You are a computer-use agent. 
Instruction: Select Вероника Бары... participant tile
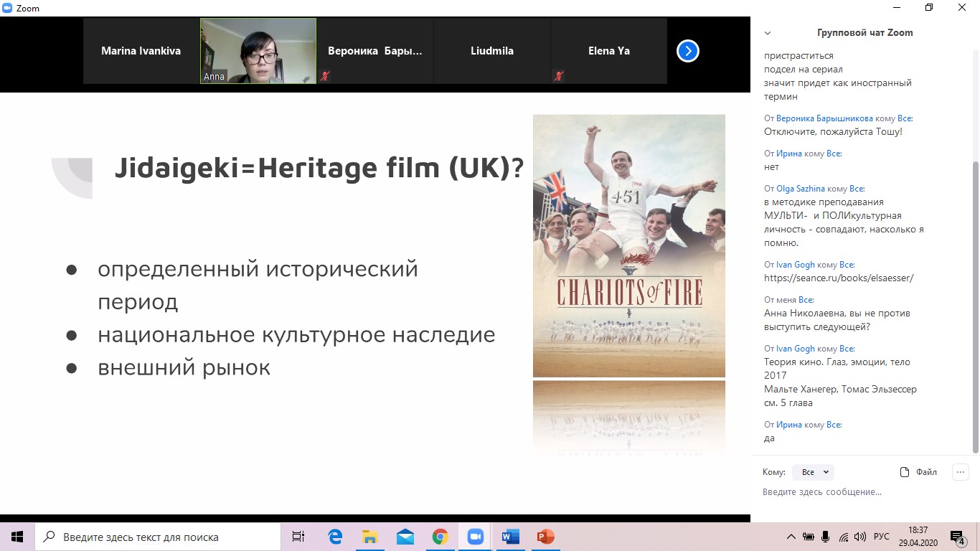[375, 51]
